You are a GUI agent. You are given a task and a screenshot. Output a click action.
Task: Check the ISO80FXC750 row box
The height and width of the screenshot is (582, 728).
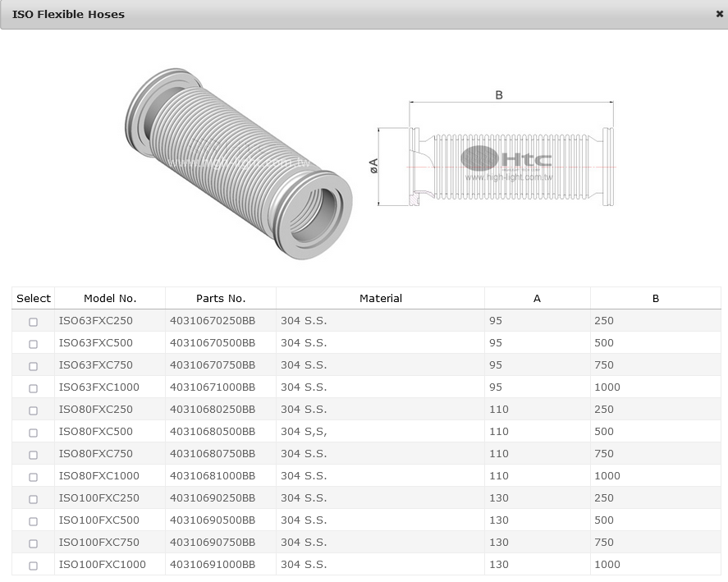point(34,455)
